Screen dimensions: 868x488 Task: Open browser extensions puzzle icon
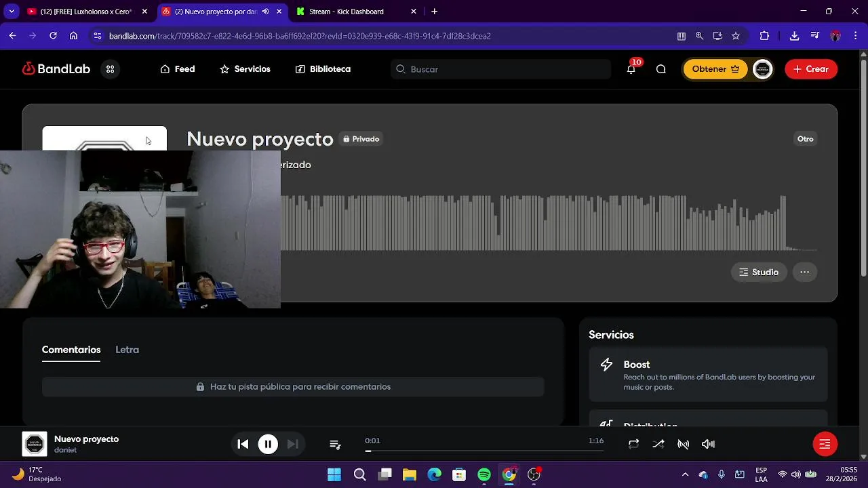(x=765, y=36)
